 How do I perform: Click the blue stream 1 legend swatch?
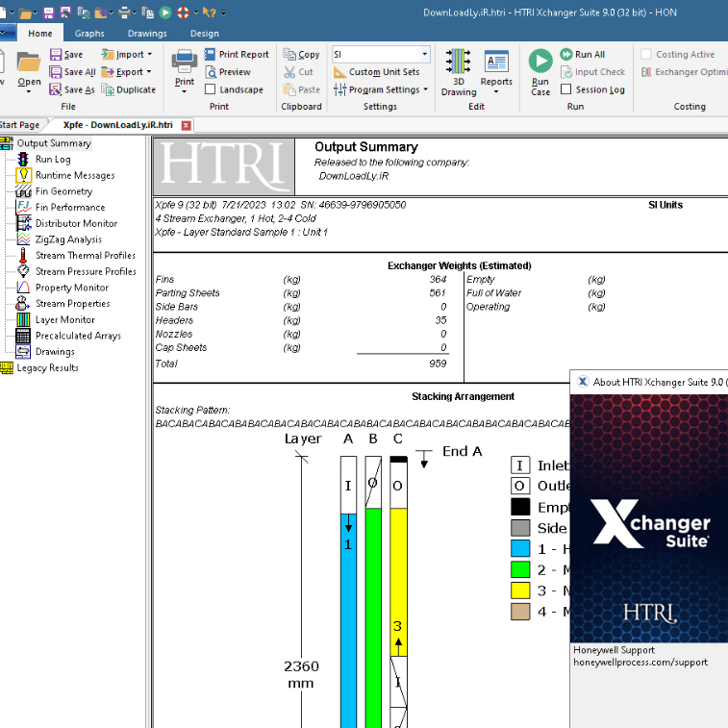click(520, 548)
